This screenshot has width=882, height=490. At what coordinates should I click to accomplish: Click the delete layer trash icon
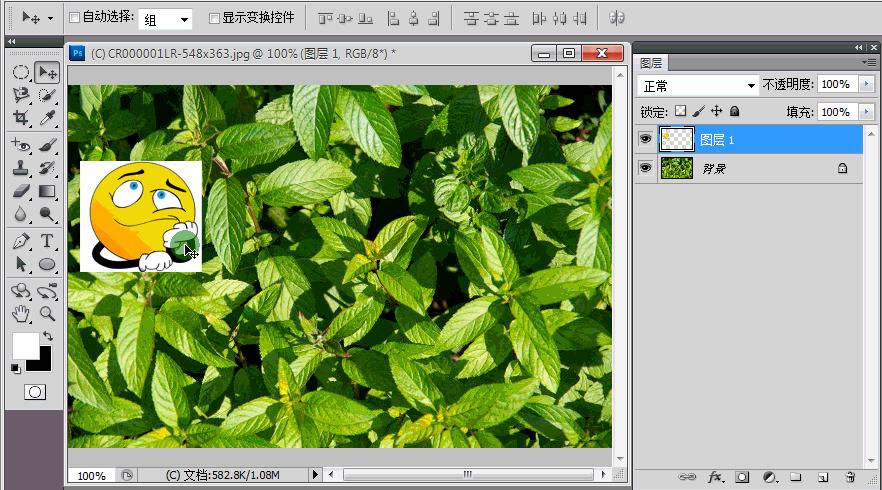click(x=849, y=478)
